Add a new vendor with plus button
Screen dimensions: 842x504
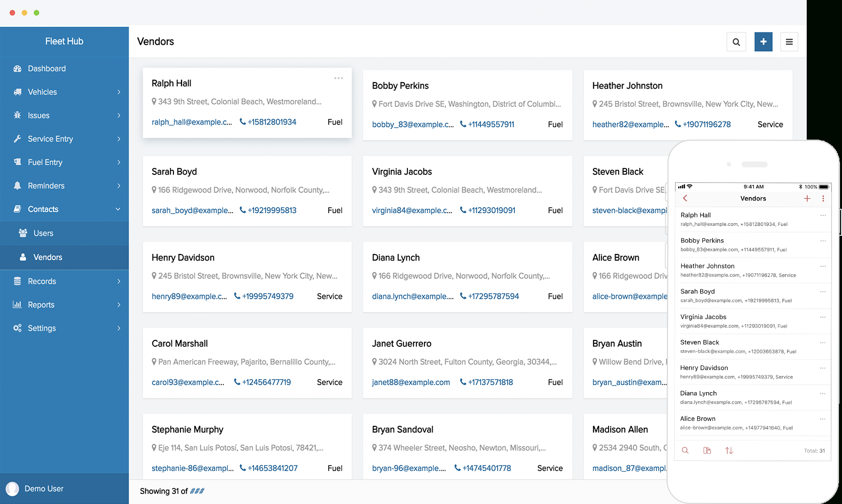coord(763,42)
